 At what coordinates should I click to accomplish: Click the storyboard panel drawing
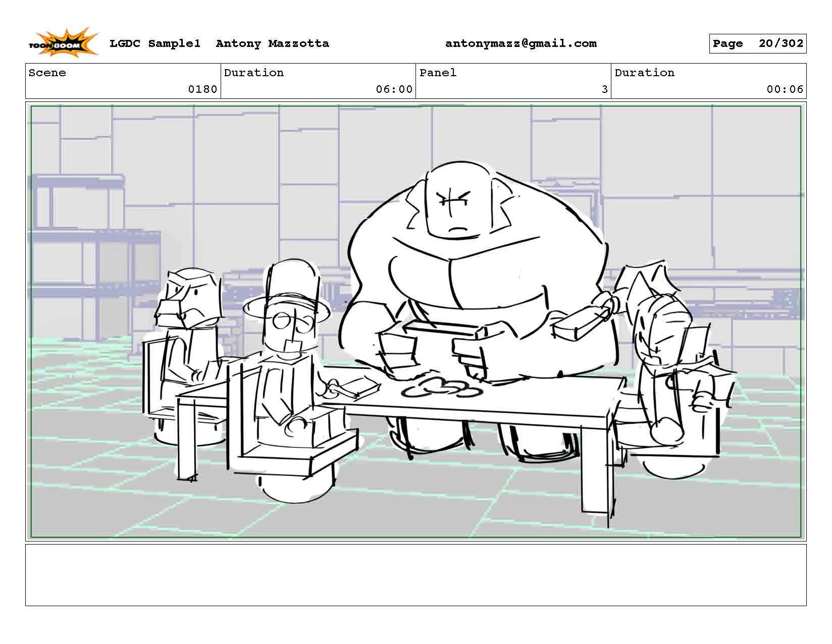416,321
